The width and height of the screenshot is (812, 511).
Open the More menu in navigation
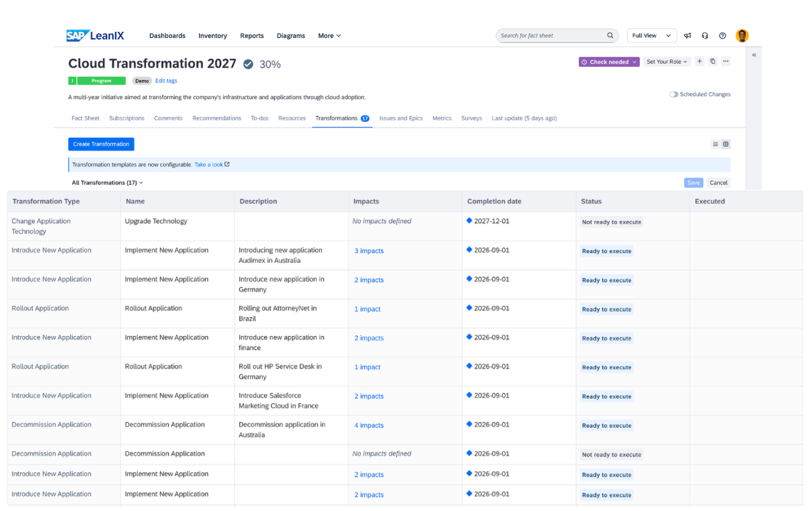pos(329,36)
